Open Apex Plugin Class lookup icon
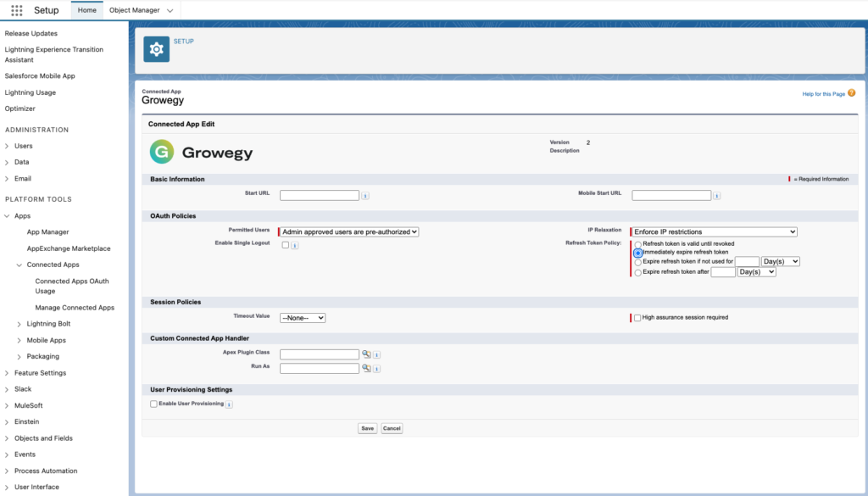The image size is (868, 496). point(366,354)
